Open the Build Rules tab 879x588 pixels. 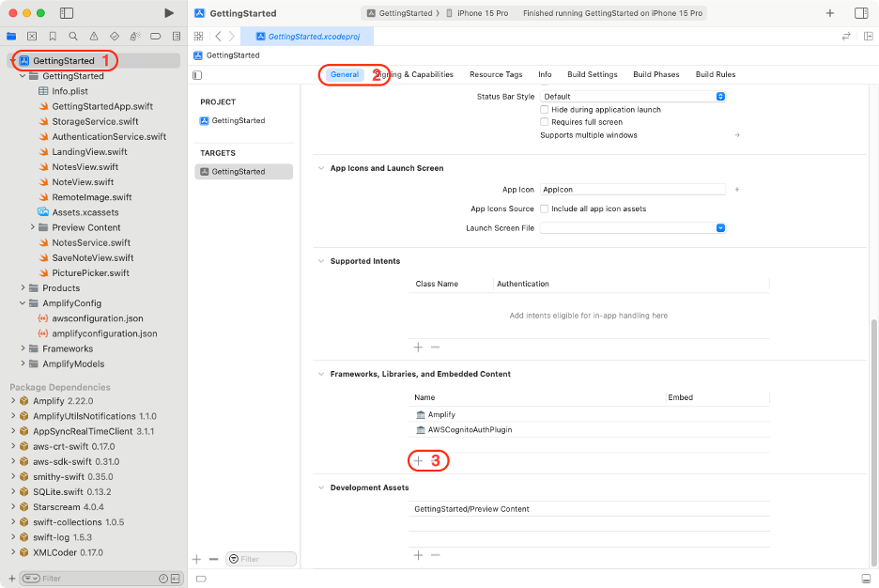pyautogui.click(x=716, y=74)
